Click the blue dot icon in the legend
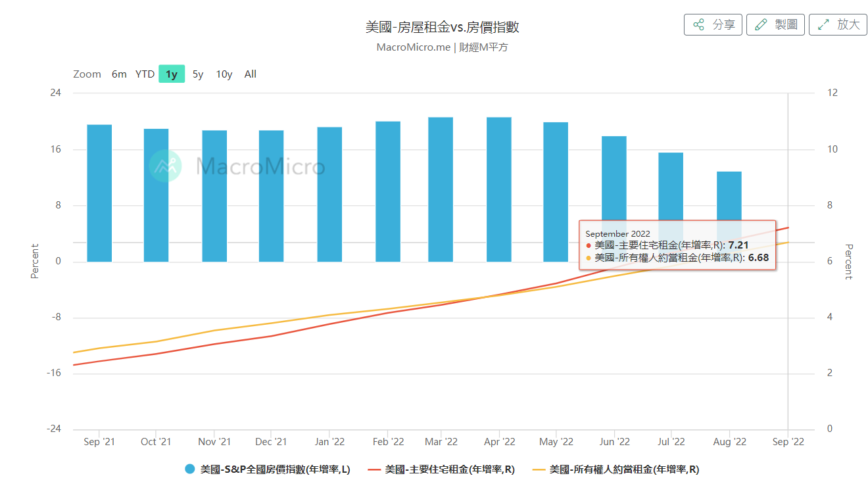This screenshot has height=480, width=868. pos(189,469)
